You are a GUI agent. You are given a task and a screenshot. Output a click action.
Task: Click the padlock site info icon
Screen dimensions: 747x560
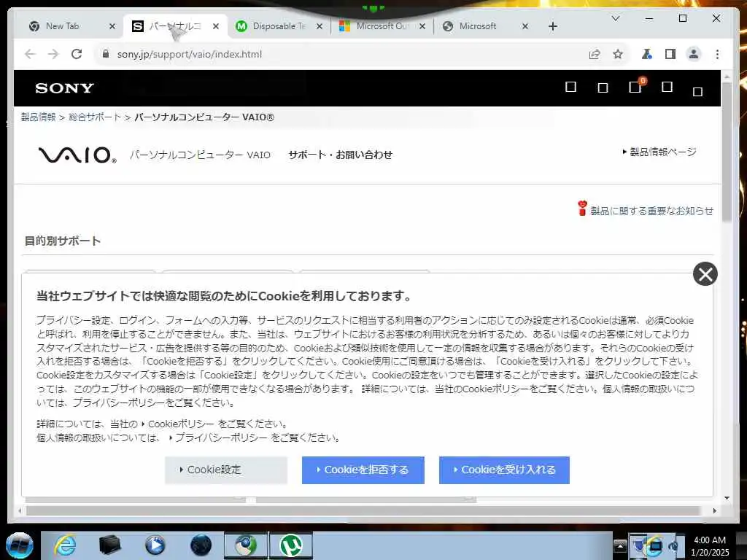pyautogui.click(x=106, y=54)
